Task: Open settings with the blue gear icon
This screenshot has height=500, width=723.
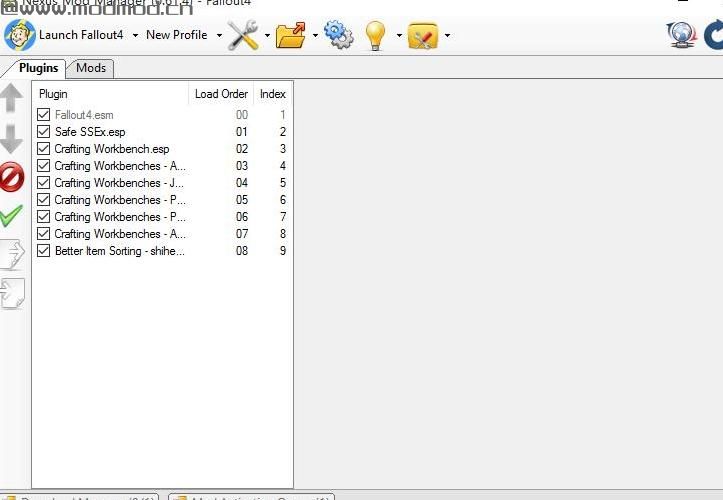Action: [339, 35]
